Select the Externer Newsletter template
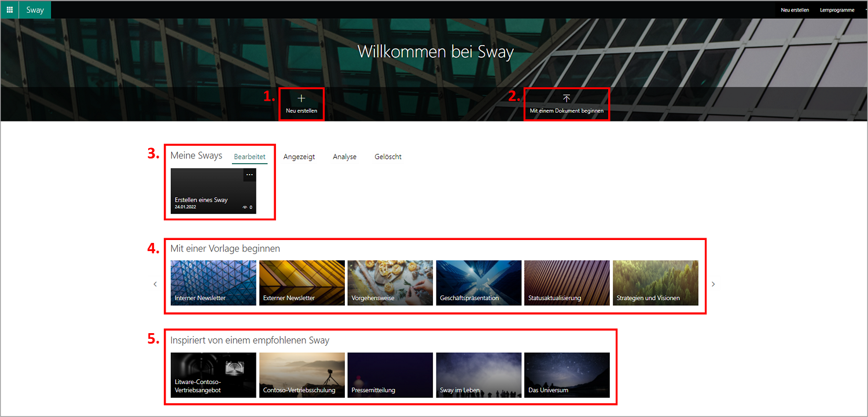This screenshot has width=868, height=417. (x=302, y=283)
